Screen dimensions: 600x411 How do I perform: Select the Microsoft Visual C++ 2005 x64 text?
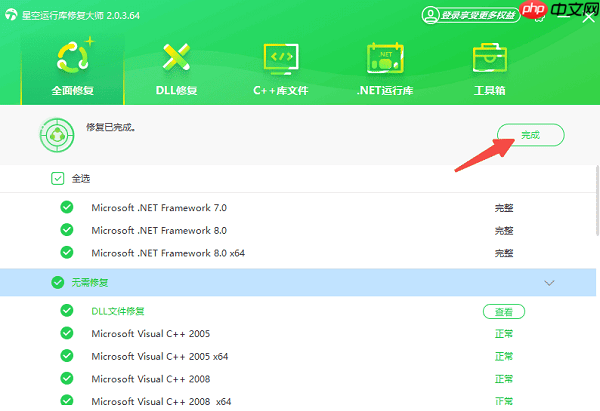coord(160,356)
